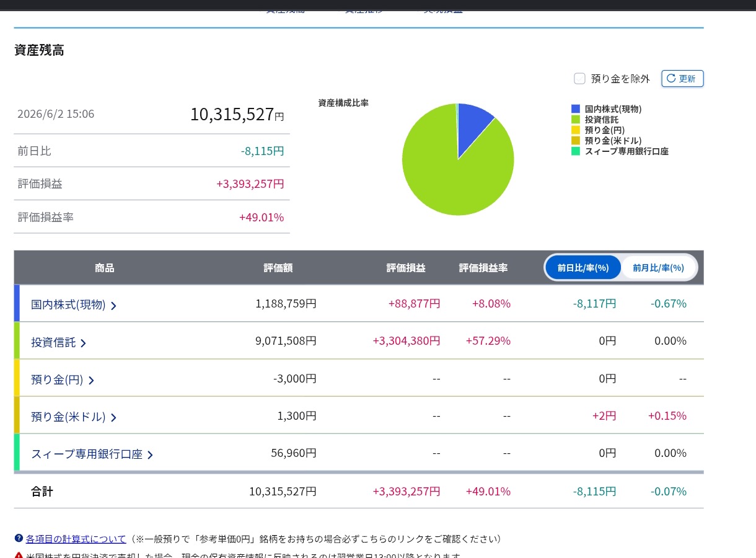756x558 pixels.
Task: Click the +3,304,380円 profit cell
Action: 407,341
